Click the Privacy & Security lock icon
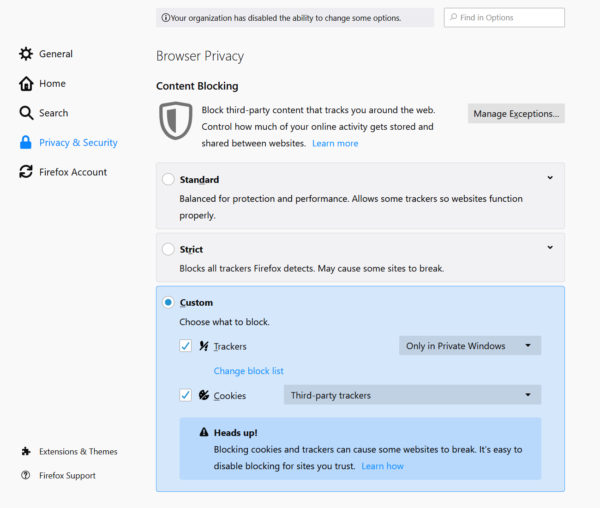Screen dimensions: 600x508 click(x=26, y=143)
